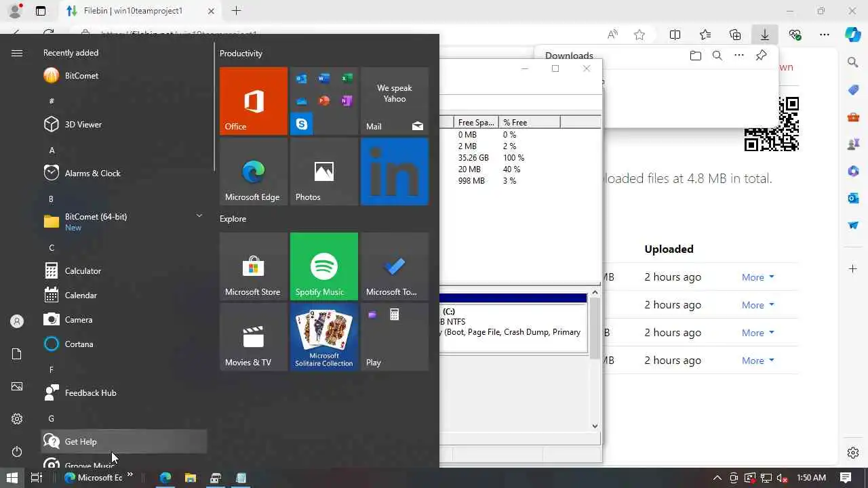This screenshot has height=488, width=868.
Task: Expand the Start menu hamburger
Action: tap(17, 54)
